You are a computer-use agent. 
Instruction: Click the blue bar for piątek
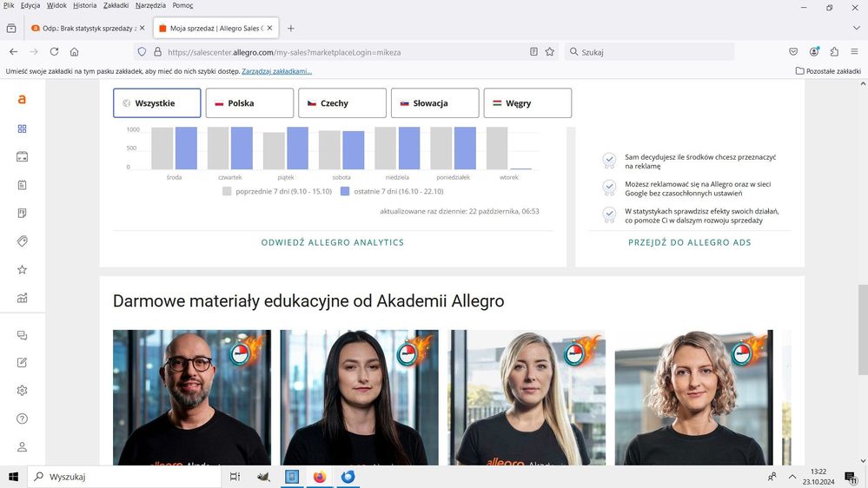[298, 148]
